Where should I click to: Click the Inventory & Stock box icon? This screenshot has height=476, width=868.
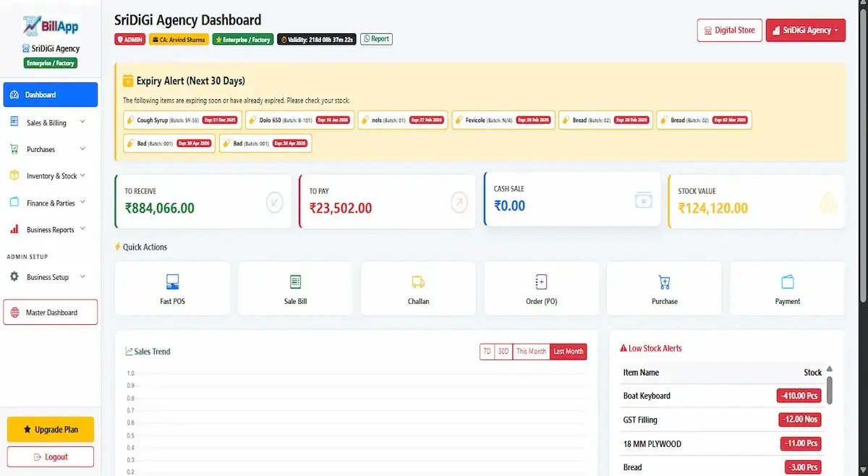14,176
